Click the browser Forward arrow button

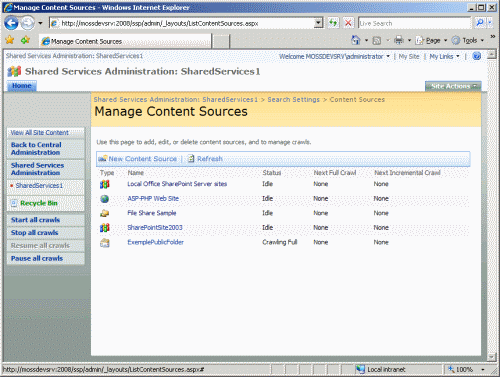tap(28, 23)
